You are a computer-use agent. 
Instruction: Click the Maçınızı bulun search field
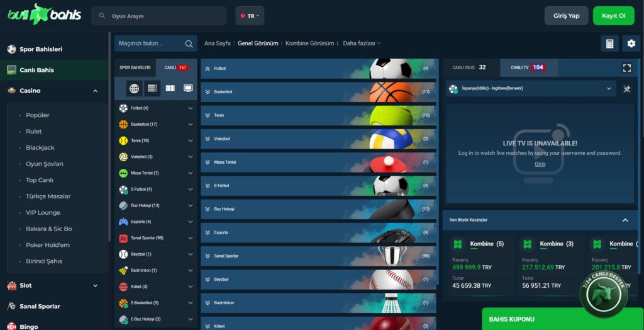156,43
